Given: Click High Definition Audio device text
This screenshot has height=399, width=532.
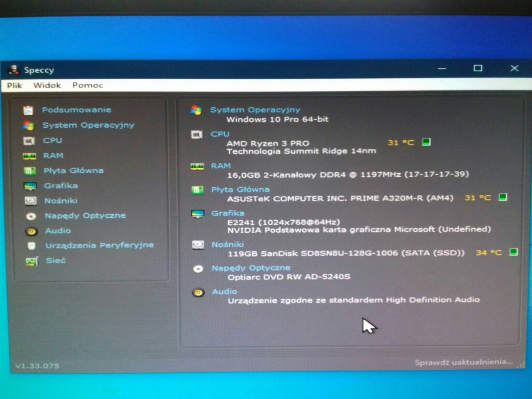Looking at the screenshot, I should pos(354,300).
